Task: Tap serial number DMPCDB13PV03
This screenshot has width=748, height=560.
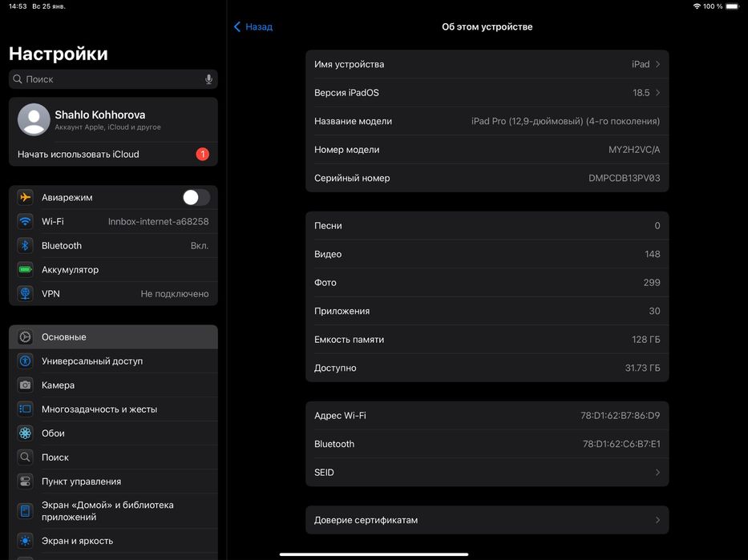Action: tap(624, 178)
